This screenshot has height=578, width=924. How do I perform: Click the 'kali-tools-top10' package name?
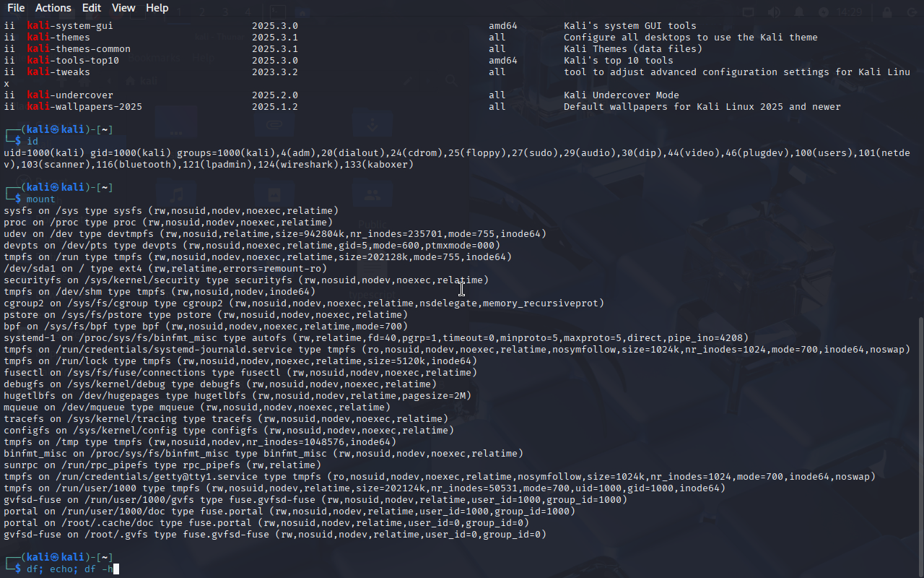[x=73, y=61]
